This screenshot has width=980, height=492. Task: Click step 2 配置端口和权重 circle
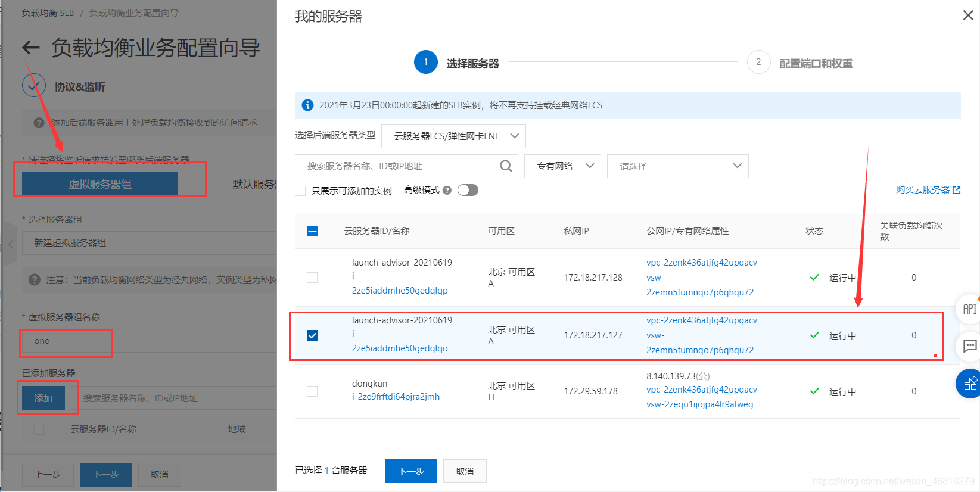(x=758, y=62)
